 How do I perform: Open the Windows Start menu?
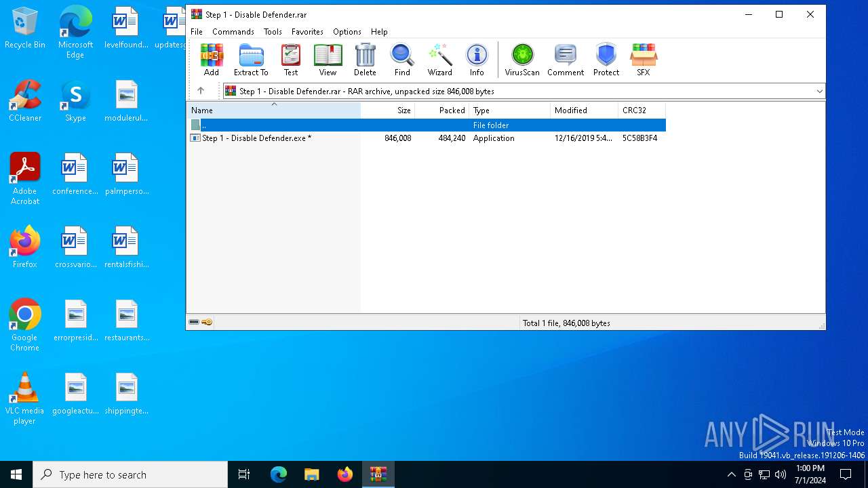click(16, 474)
